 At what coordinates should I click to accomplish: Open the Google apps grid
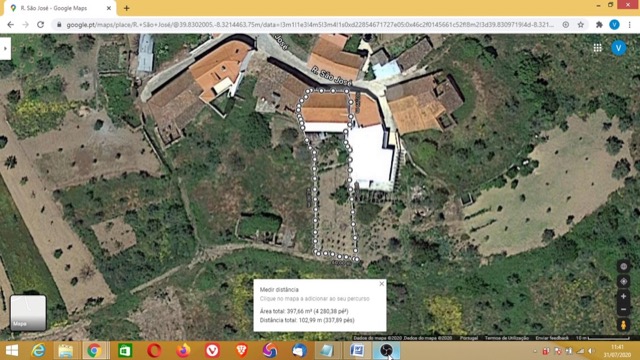tap(597, 48)
